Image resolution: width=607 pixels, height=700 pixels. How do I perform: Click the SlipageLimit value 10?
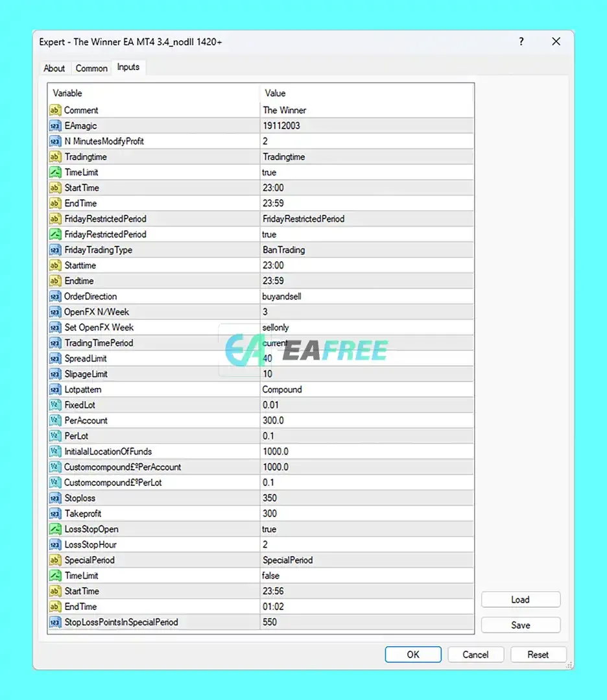(x=267, y=374)
